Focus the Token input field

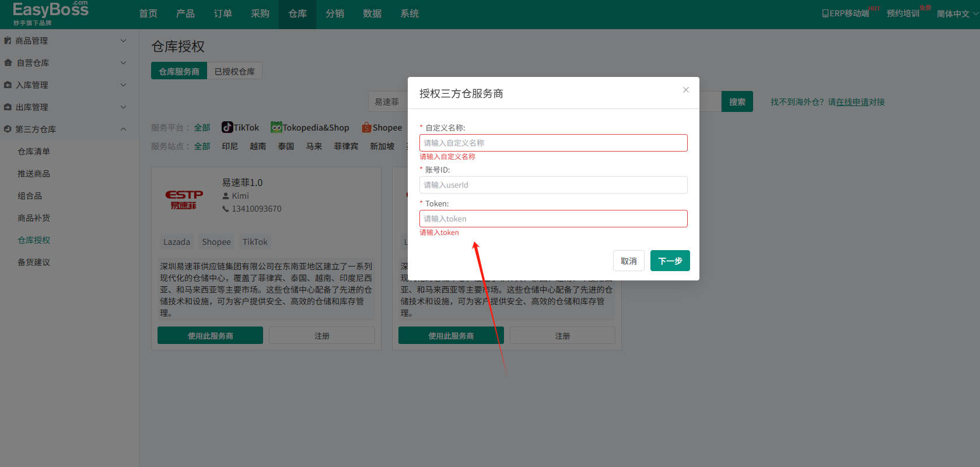point(554,219)
